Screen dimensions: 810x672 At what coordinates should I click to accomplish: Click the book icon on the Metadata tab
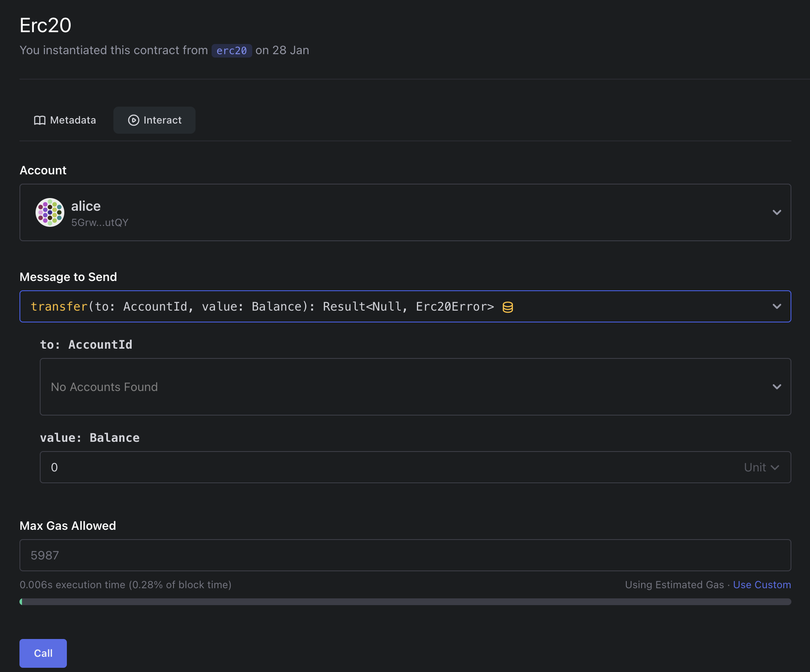(x=39, y=120)
